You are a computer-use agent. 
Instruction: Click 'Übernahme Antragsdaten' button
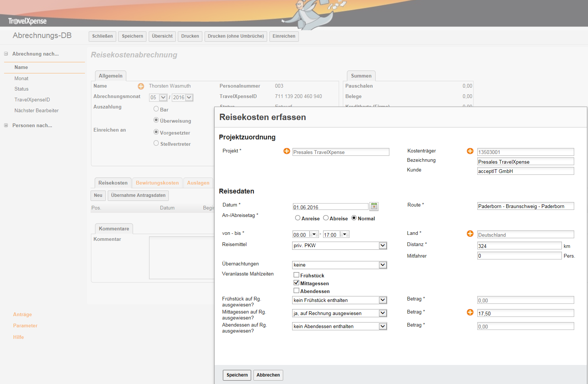138,195
